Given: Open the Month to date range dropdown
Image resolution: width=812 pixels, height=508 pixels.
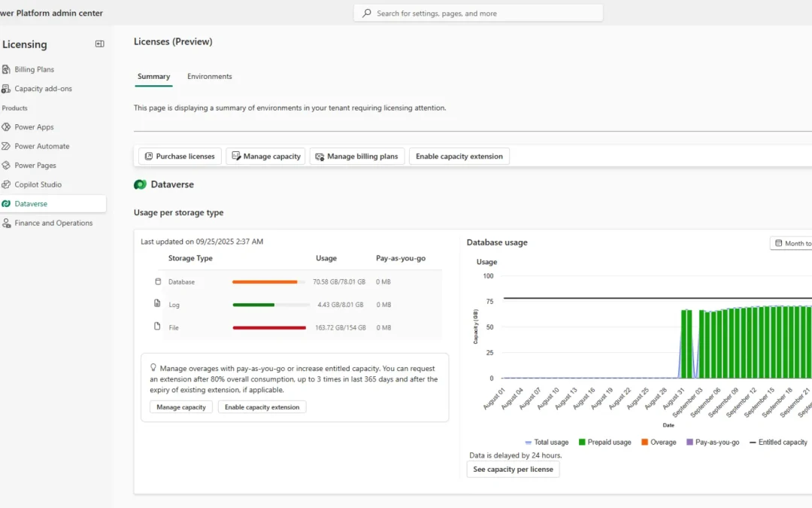Looking at the screenshot, I should (791, 243).
